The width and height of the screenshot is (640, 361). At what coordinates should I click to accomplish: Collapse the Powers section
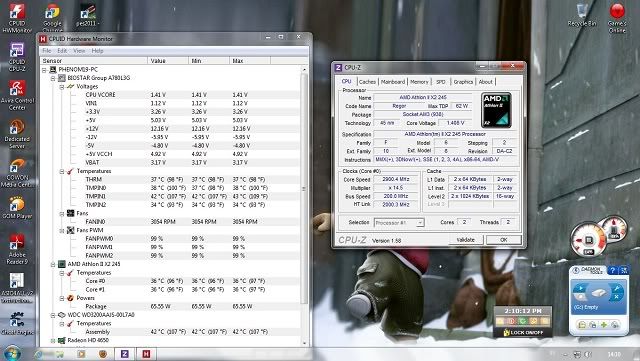point(62,299)
